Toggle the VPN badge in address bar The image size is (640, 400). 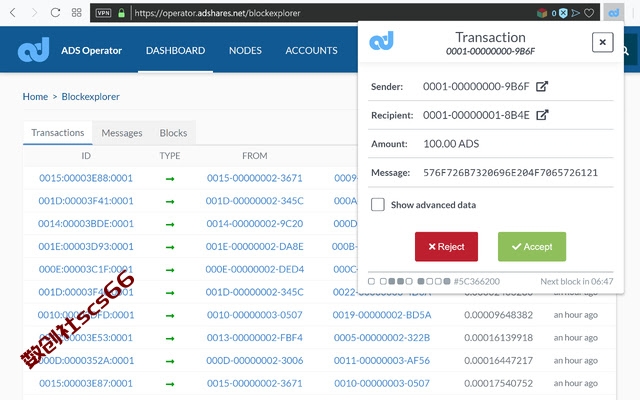tap(103, 13)
